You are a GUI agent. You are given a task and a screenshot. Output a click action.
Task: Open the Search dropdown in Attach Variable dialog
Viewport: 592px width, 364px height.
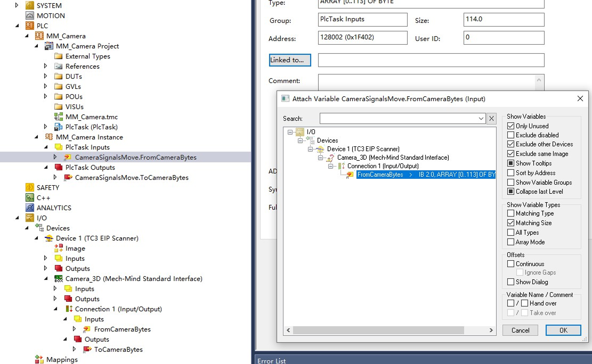(482, 118)
